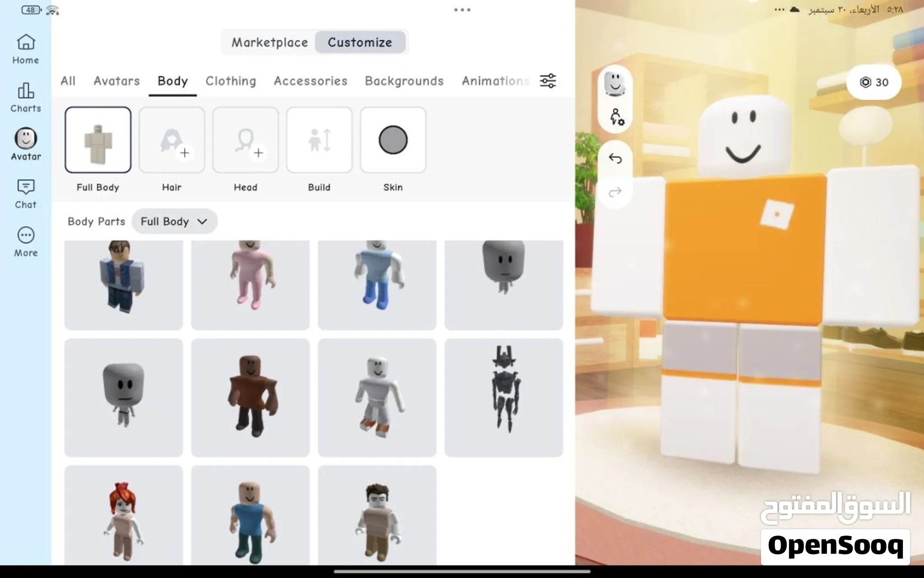Open the All tab
Image resolution: width=924 pixels, height=578 pixels.
click(x=68, y=81)
